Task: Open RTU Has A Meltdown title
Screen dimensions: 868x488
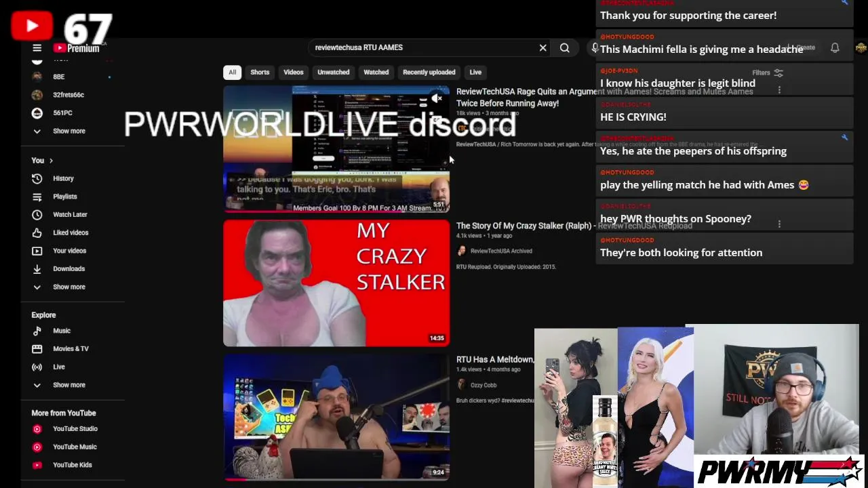Action: coord(494,360)
